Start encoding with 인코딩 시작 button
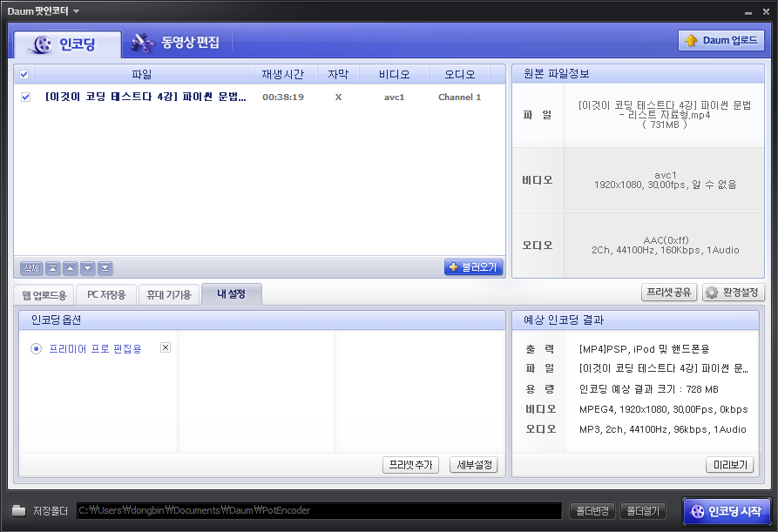 click(x=727, y=511)
